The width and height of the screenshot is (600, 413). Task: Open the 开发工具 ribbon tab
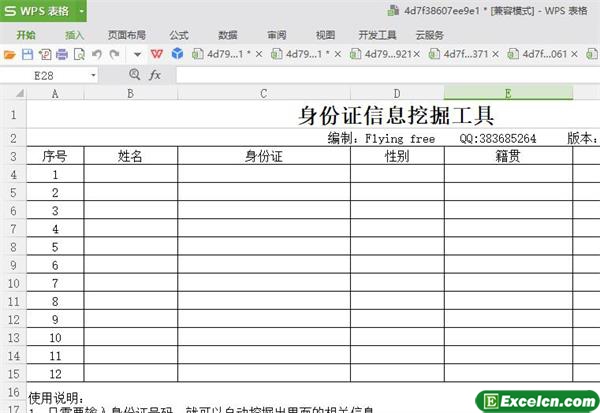377,35
